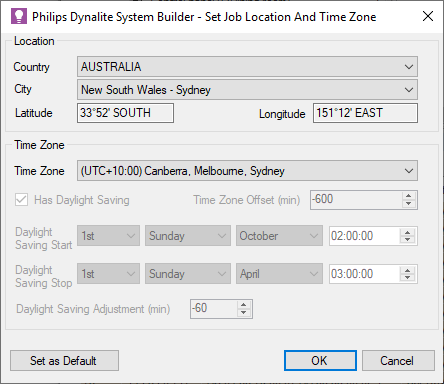444x384 pixels.
Task: Click the Set as Default button
Action: click(64, 360)
